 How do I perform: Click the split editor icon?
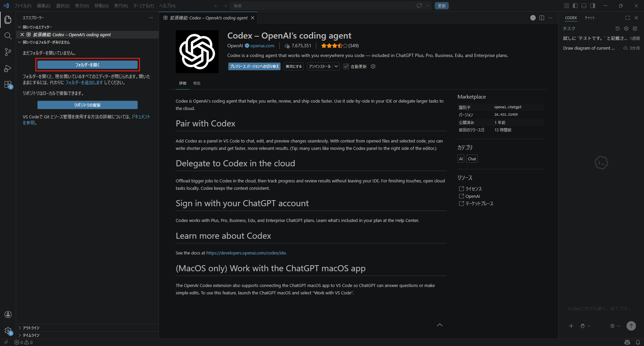coord(542,18)
